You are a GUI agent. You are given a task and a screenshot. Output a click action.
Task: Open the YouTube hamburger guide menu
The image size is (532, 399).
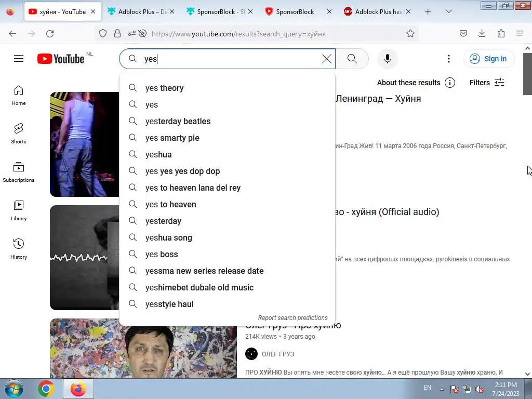[x=19, y=59]
